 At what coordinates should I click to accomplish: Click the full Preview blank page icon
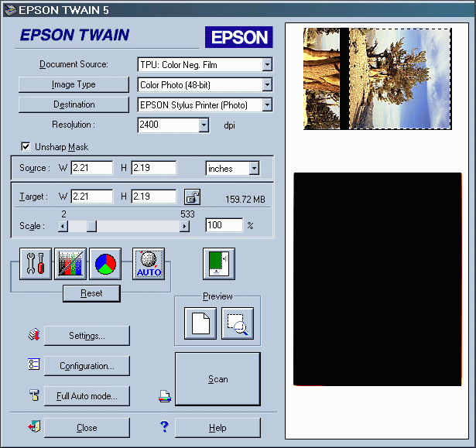coord(200,323)
